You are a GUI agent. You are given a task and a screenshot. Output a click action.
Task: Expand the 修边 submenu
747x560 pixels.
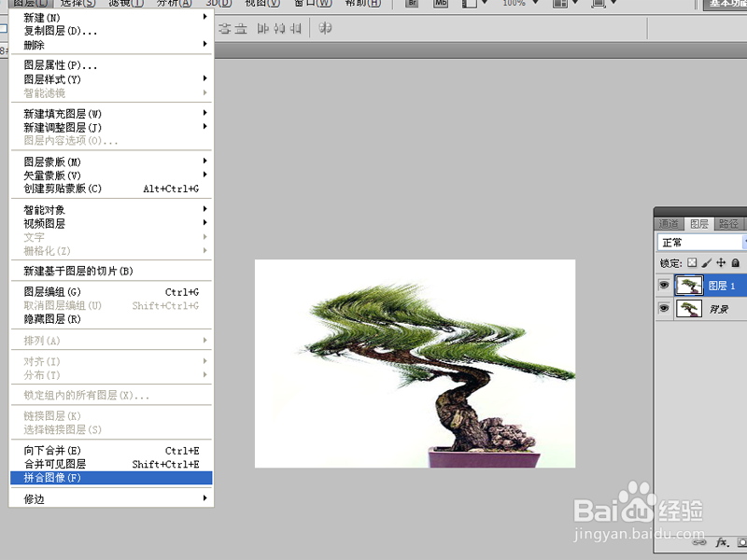click(x=111, y=499)
